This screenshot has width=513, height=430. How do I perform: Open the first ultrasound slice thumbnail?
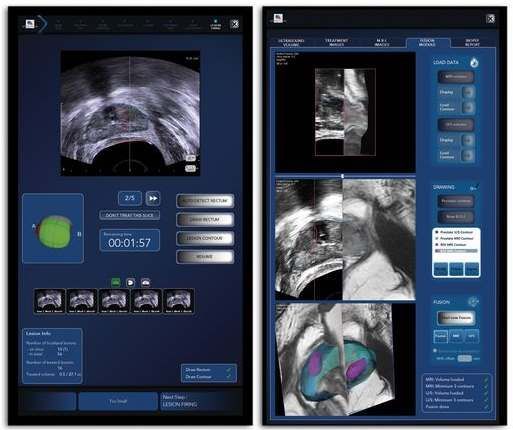(x=49, y=301)
